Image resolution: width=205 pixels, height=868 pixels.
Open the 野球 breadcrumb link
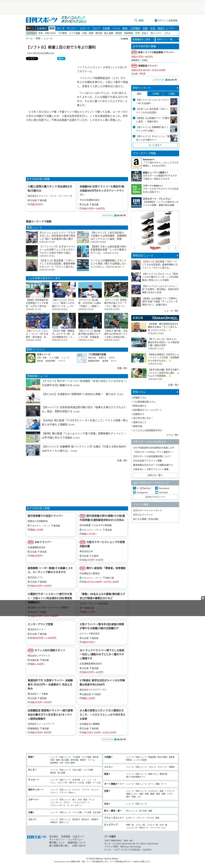click(x=38, y=38)
